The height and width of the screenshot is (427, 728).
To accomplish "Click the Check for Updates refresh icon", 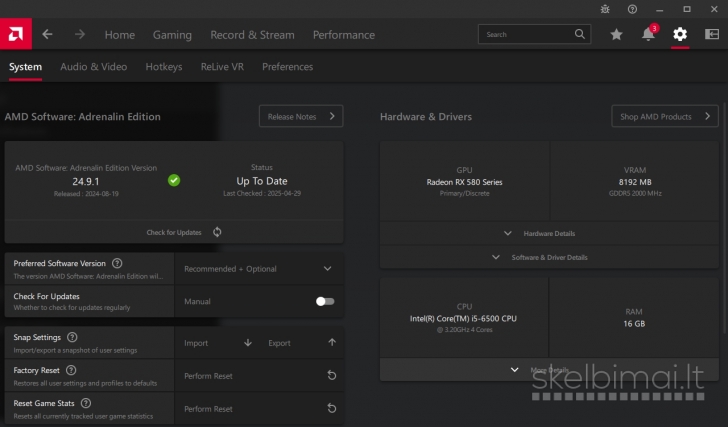I will click(x=217, y=232).
